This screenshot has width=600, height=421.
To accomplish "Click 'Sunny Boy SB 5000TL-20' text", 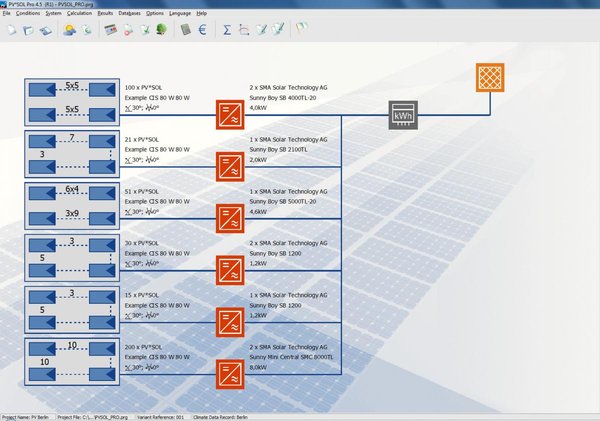I will pyautogui.click(x=283, y=201).
